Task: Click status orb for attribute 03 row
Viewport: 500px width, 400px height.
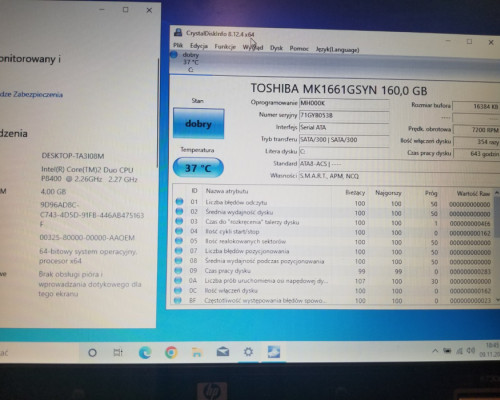Action: pos(179,221)
